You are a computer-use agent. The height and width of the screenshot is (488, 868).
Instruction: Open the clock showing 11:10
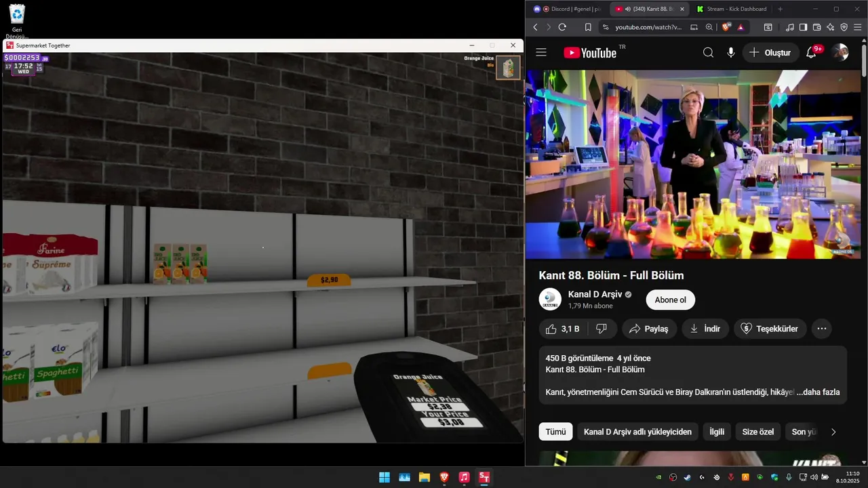[848, 477]
